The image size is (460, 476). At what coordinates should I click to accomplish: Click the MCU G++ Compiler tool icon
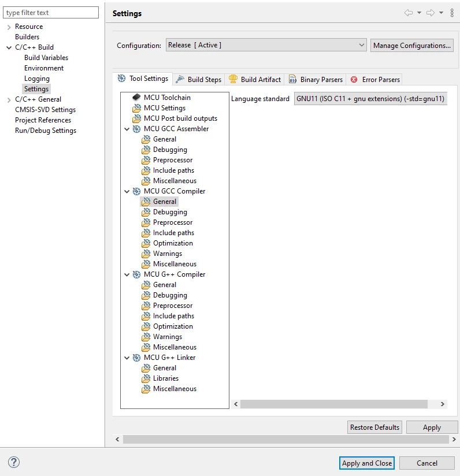(136, 274)
